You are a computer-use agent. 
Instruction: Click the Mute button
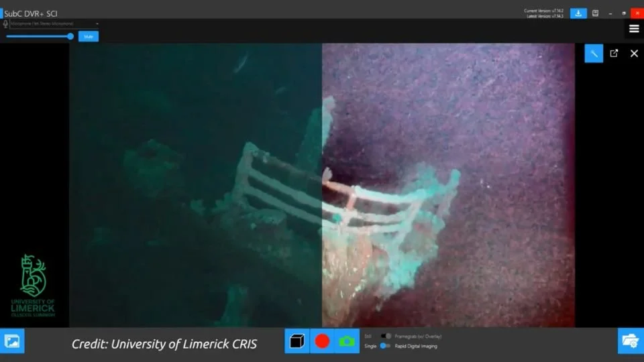tap(89, 36)
